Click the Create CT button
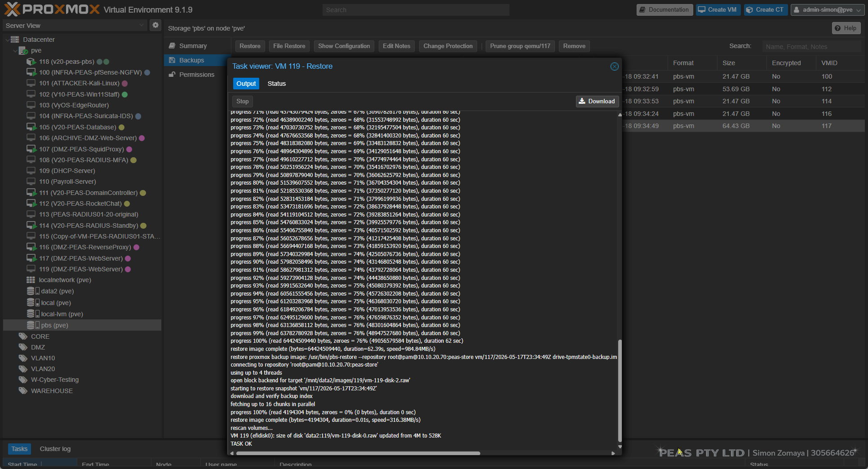Image resolution: width=868 pixels, height=469 pixels. (766, 9)
